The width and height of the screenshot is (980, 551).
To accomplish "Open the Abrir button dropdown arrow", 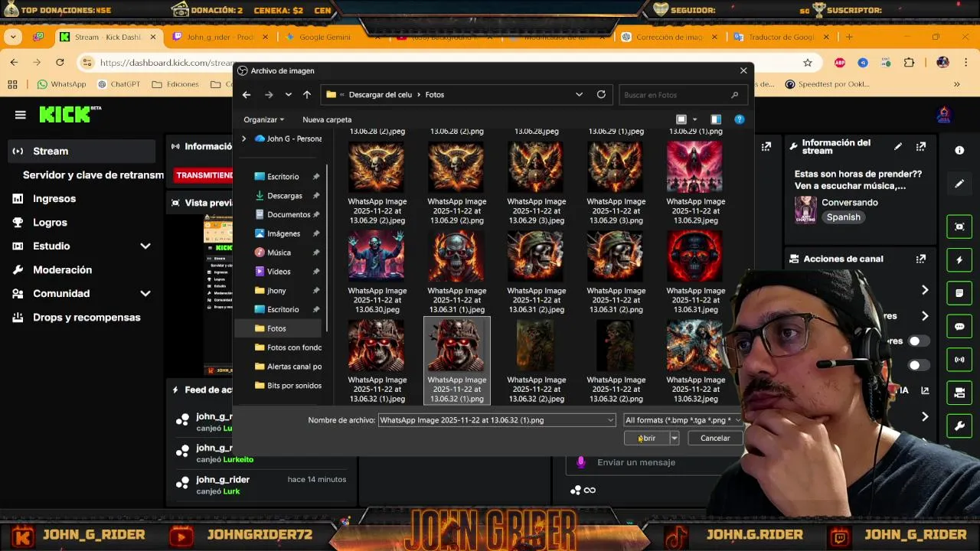I will [675, 439].
